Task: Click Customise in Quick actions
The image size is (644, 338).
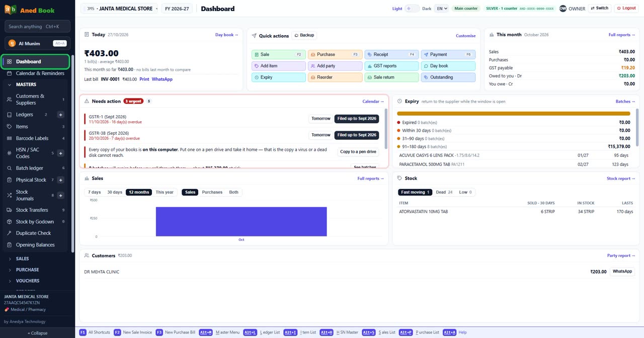Action: (x=465, y=36)
